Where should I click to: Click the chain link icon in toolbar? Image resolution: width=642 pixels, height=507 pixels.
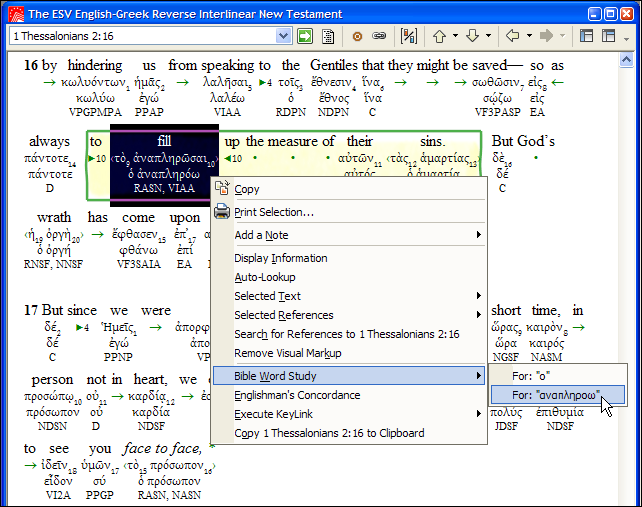click(x=379, y=36)
